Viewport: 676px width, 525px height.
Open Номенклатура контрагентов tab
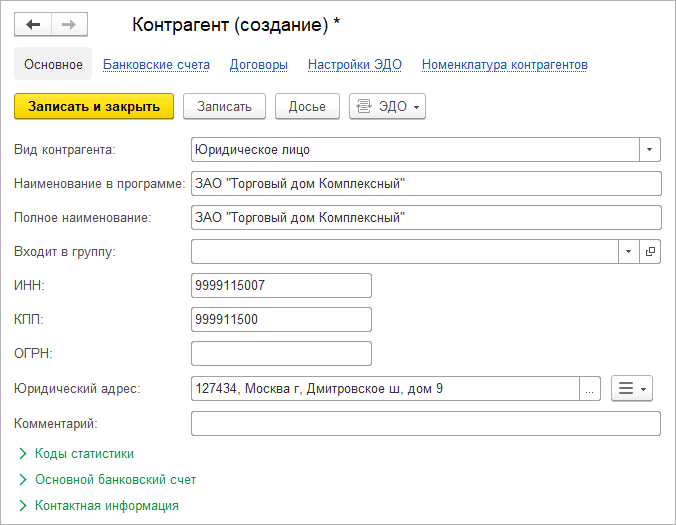point(504,65)
